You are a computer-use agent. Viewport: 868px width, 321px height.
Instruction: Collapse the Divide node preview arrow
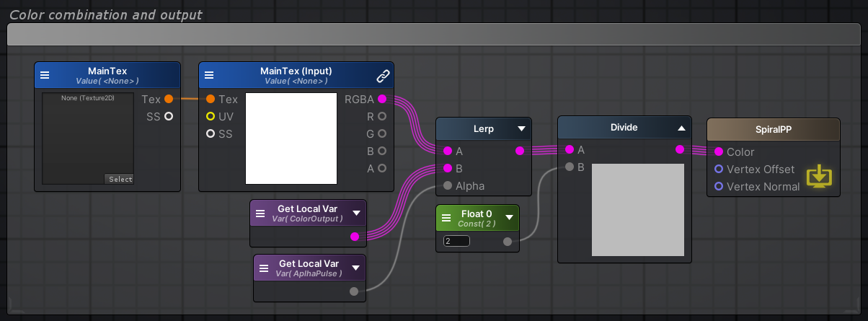(681, 128)
